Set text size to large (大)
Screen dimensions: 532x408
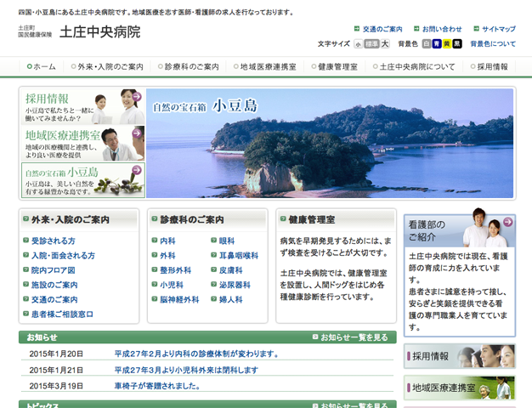click(x=385, y=44)
